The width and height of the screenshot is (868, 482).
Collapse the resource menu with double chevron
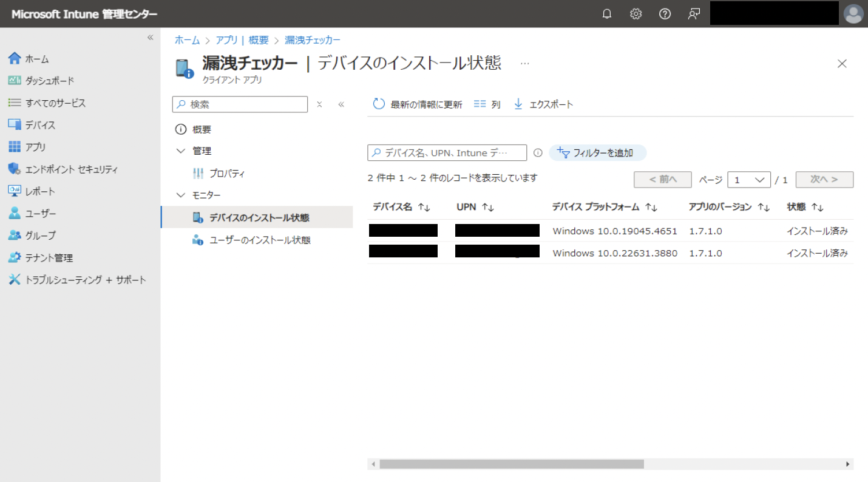pos(341,104)
